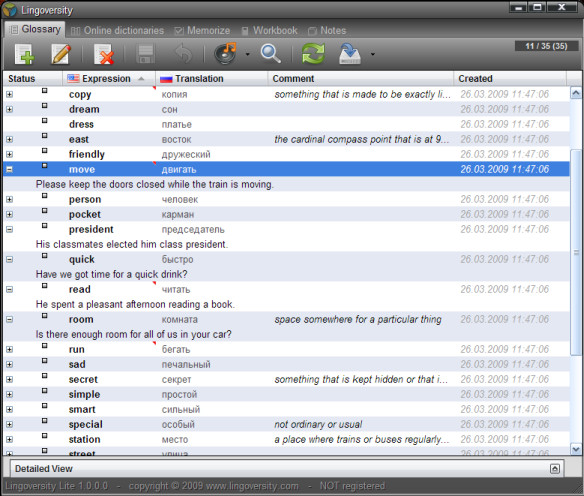This screenshot has height=496, width=584.
Task: Switch to the Glossary tab
Action: tap(35, 29)
